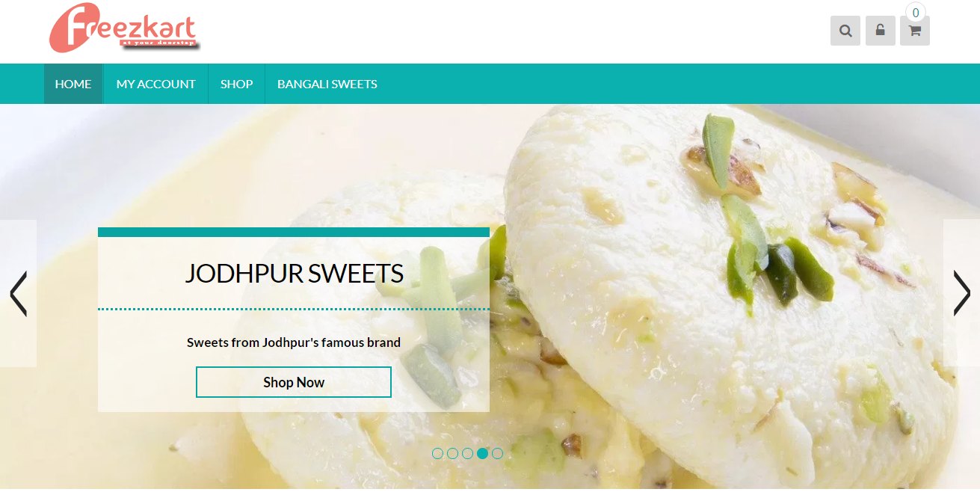Advance to next slide with right arrow
The height and width of the screenshot is (492, 980).
point(961,293)
